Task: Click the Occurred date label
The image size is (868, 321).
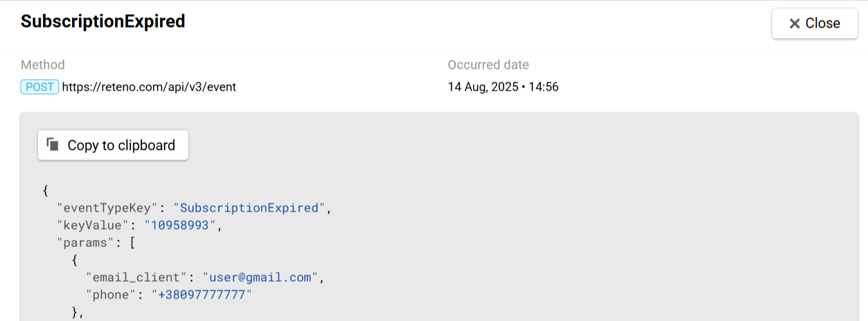Action: (489, 65)
